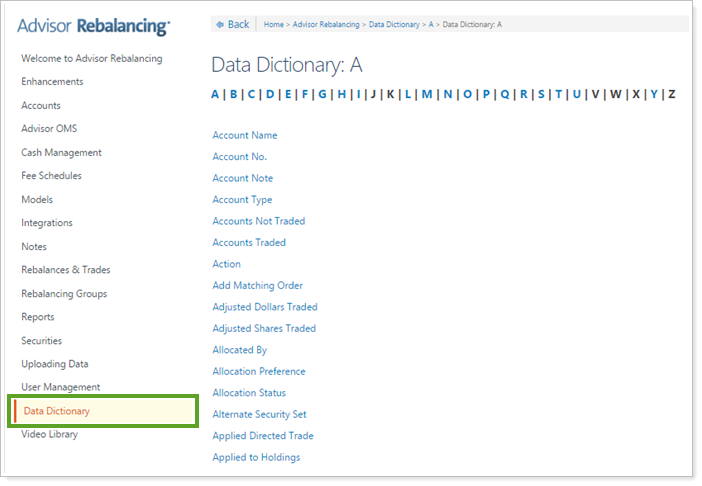The width and height of the screenshot is (702, 486).
Task: Go to Cash Management section
Action: tap(61, 152)
